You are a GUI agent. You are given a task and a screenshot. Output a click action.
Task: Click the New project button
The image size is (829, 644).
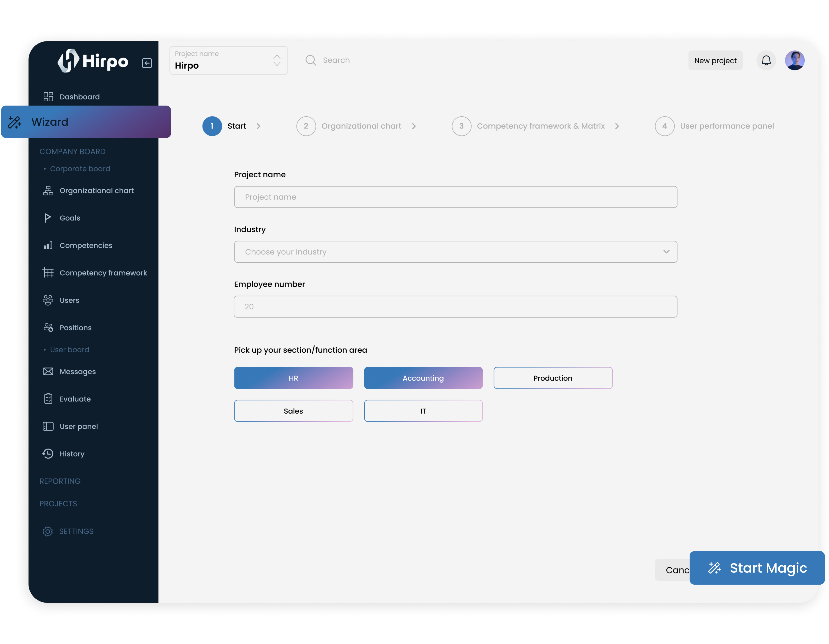click(x=715, y=60)
